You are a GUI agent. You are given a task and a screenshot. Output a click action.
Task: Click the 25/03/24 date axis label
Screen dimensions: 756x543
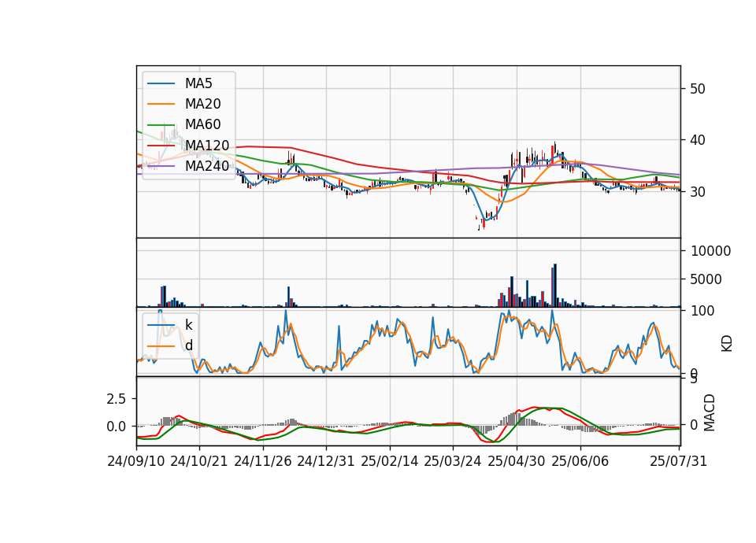tap(453, 461)
